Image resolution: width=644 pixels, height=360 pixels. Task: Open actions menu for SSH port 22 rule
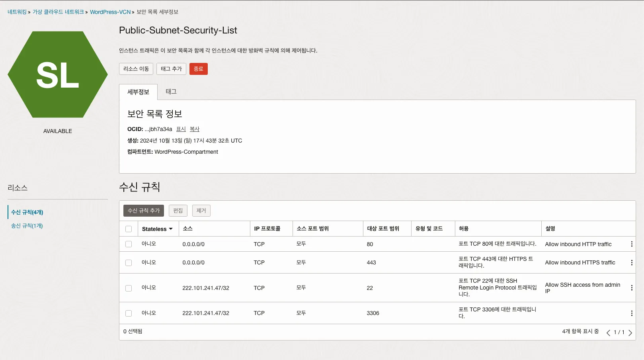click(632, 288)
